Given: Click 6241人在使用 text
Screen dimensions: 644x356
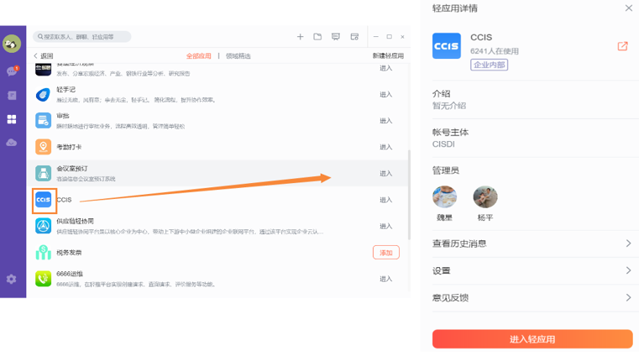Looking at the screenshot, I should coord(495,51).
